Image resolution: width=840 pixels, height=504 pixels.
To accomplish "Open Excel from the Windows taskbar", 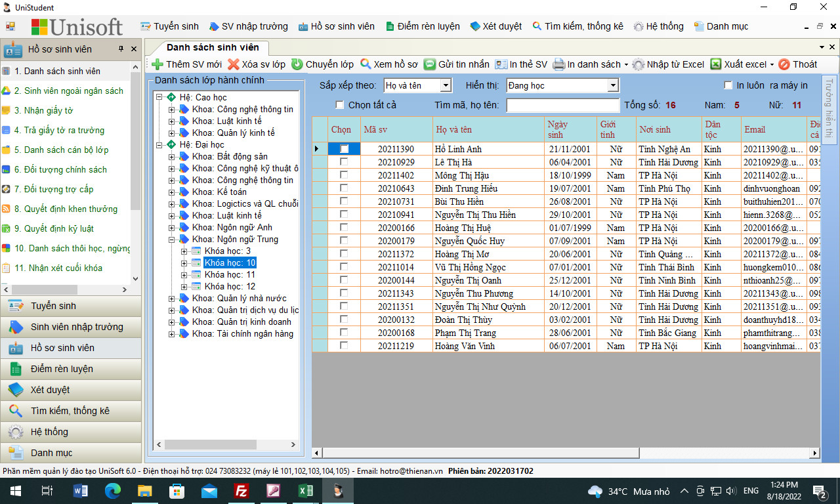I will [305, 491].
